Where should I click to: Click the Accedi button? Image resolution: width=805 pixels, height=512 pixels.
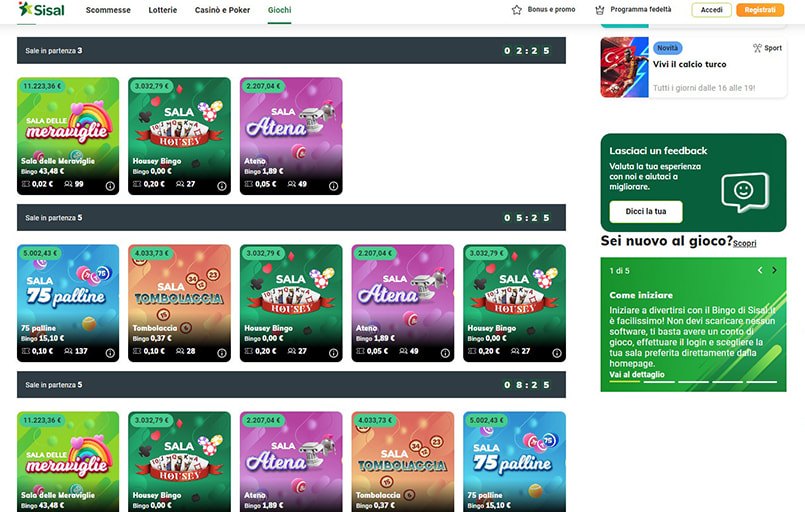tap(711, 10)
